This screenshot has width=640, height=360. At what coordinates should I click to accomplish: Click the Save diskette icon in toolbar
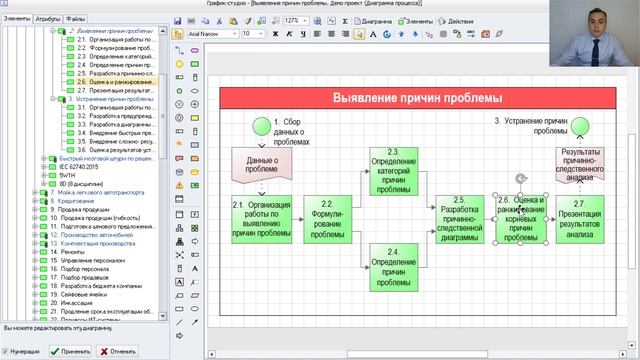pyautogui.click(x=178, y=21)
